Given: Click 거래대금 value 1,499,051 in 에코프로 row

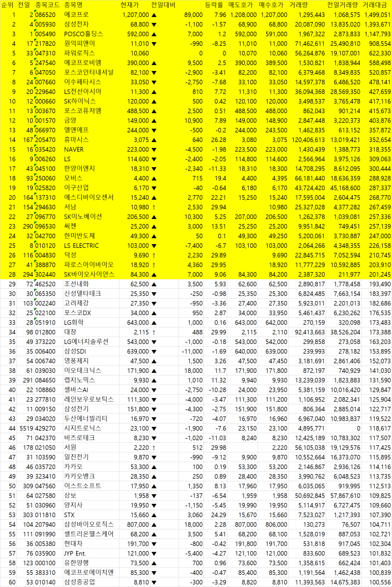Looking at the screenshot, I should tap(377, 15).
